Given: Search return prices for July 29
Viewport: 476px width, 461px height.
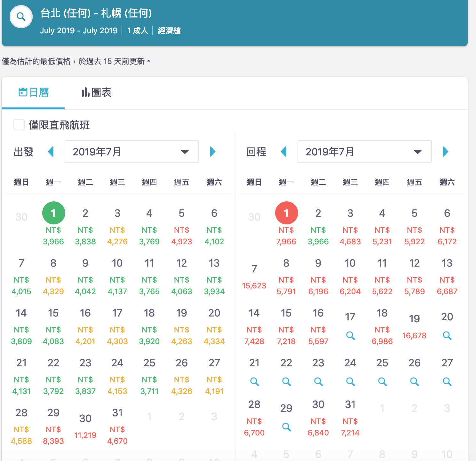Looking at the screenshot, I should pyautogui.click(x=286, y=427).
